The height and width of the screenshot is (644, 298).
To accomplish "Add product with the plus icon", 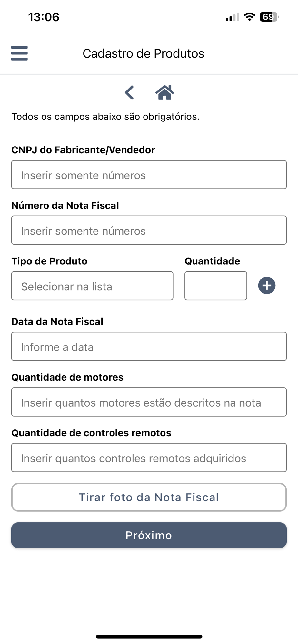I will [267, 286].
